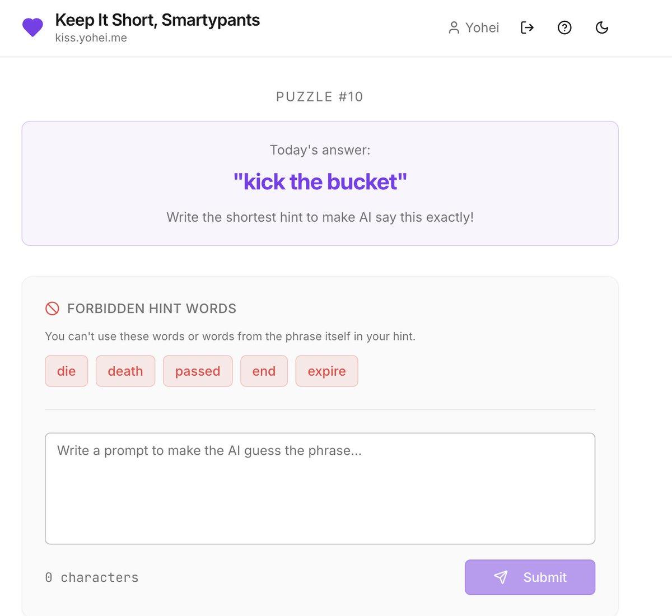Select the 'expire' forbidden word chip

tap(326, 371)
